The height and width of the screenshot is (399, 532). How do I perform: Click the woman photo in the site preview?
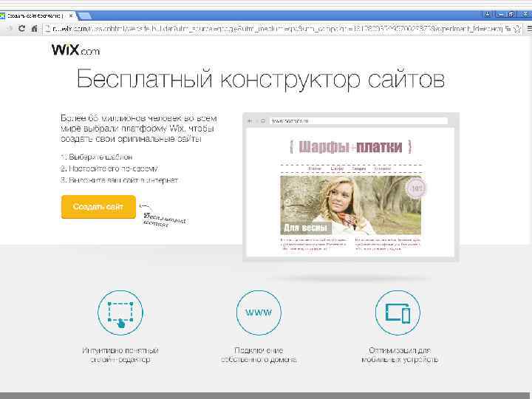point(350,205)
